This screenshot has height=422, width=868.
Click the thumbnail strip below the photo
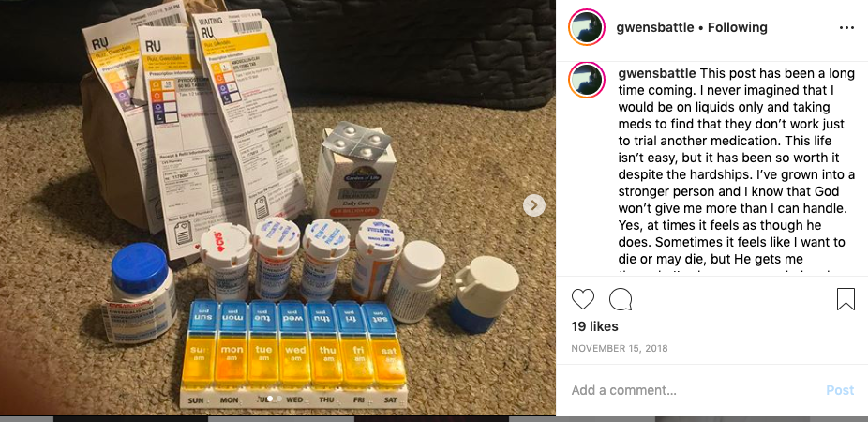click(434, 419)
